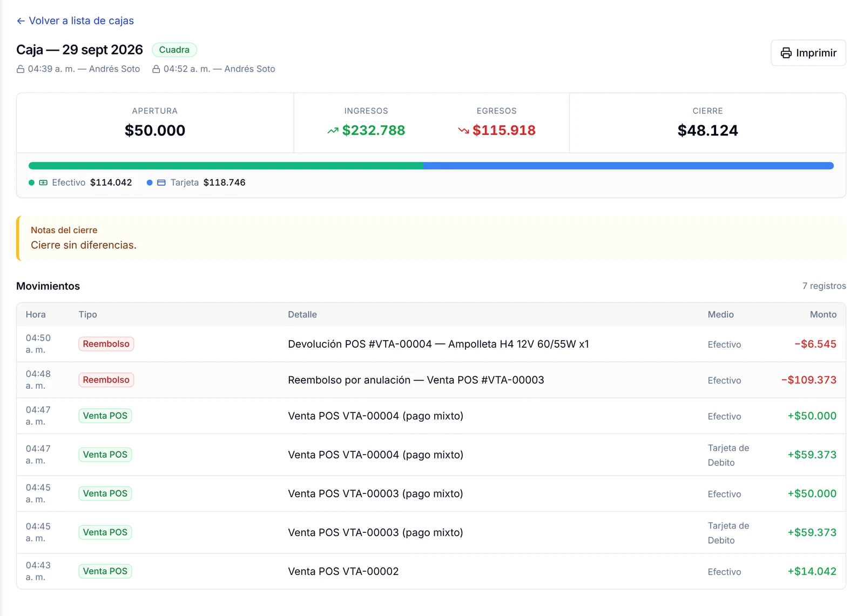Image resolution: width=864 pixels, height=616 pixels.
Task: Click the Detalle column header
Action: pyautogui.click(x=302, y=315)
